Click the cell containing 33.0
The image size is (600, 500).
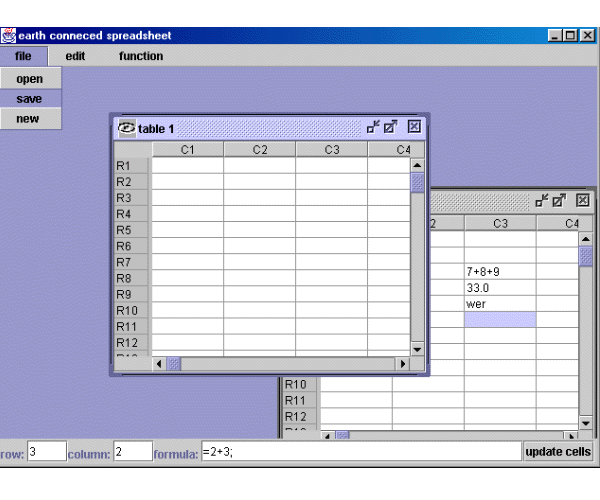click(500, 288)
